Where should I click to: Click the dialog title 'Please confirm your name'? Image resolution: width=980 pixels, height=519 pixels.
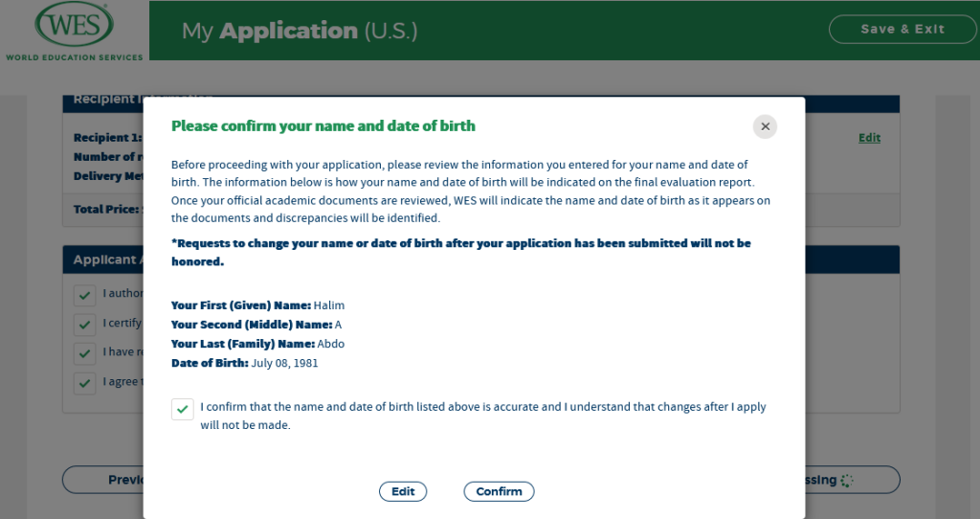coord(323,126)
